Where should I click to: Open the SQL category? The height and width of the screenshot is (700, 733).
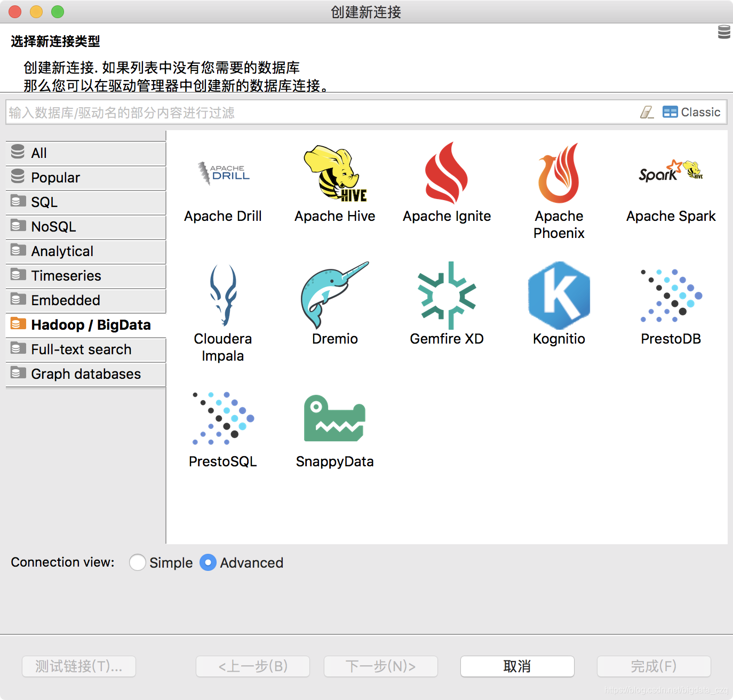[86, 202]
